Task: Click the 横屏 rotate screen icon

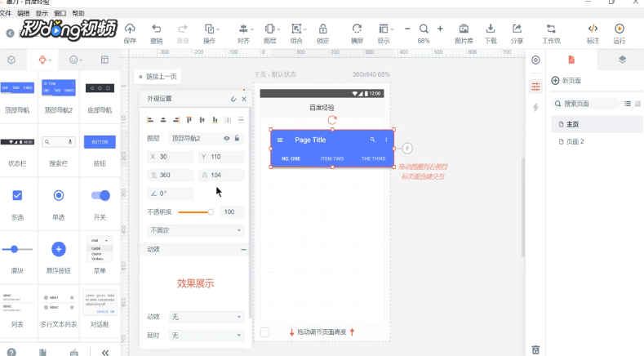Action: pyautogui.click(x=357, y=29)
